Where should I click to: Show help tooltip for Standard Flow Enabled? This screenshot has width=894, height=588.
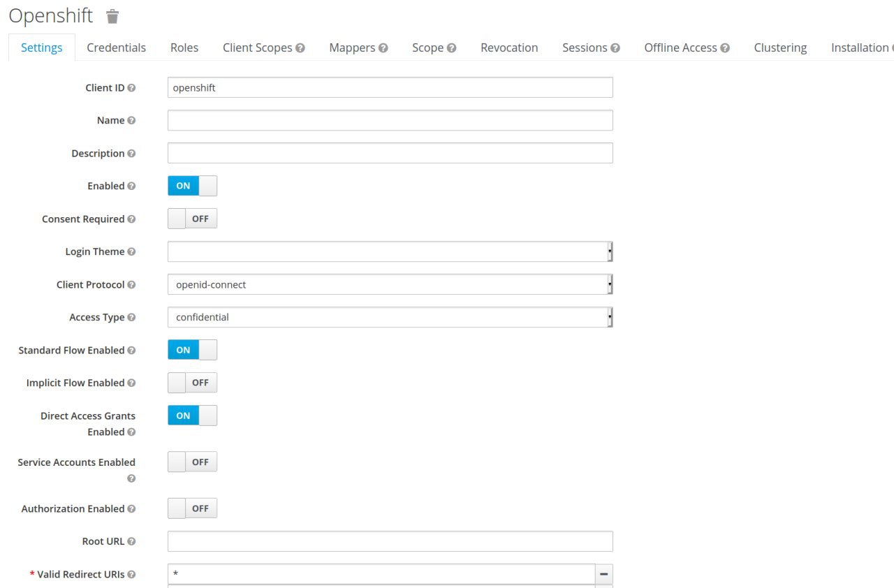pyautogui.click(x=131, y=351)
